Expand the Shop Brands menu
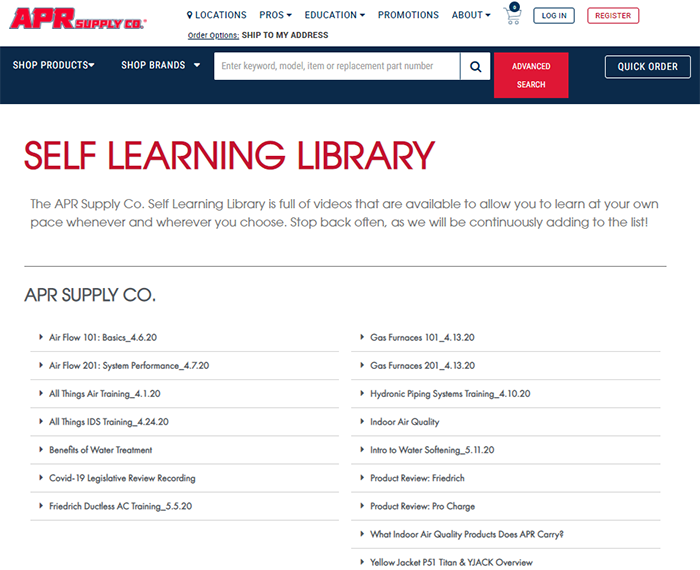This screenshot has width=700, height=570. [x=160, y=65]
